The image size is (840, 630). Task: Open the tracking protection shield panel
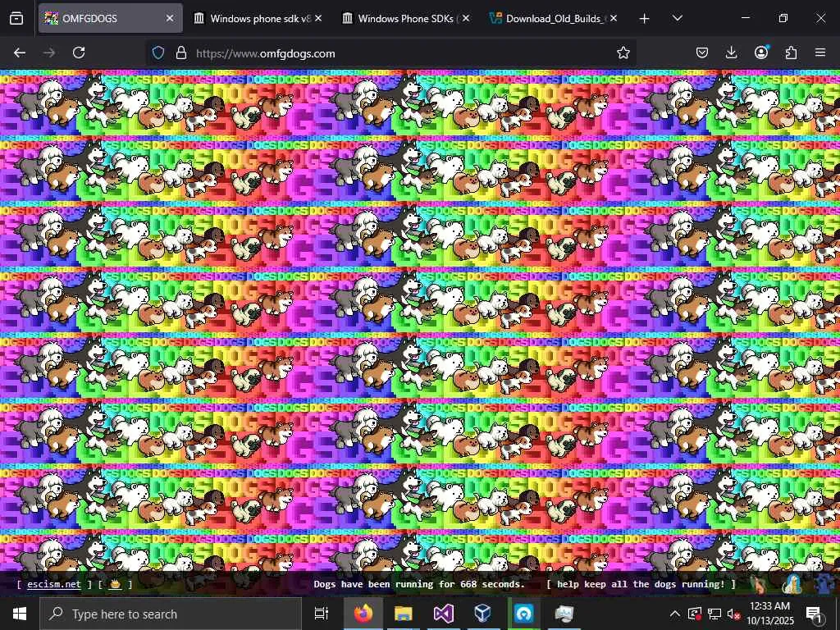pyautogui.click(x=158, y=52)
